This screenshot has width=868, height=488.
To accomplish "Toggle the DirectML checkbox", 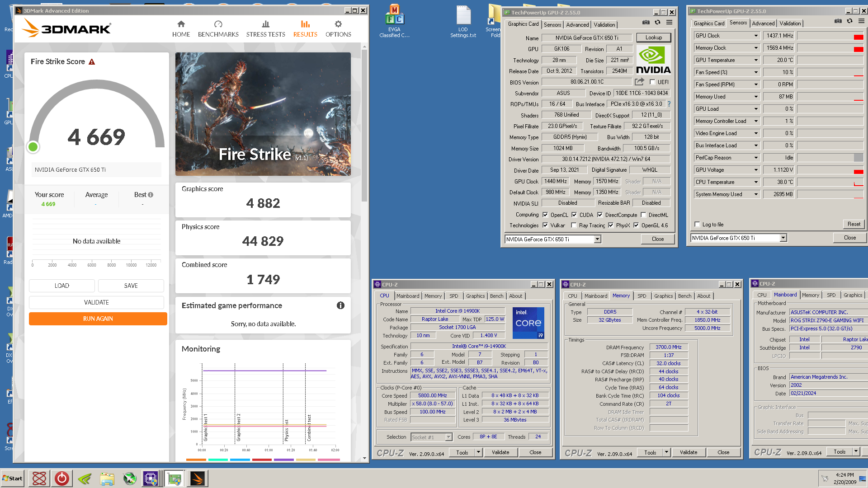I will click(x=643, y=215).
